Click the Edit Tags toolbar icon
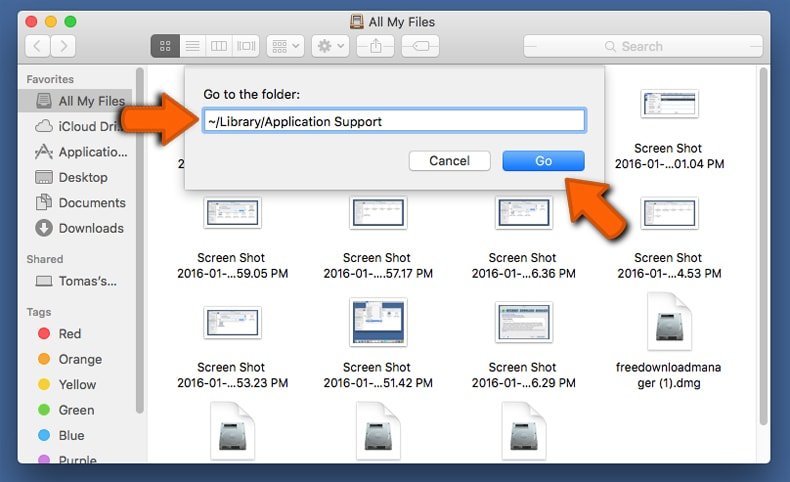This screenshot has width=790, height=482. (x=420, y=46)
